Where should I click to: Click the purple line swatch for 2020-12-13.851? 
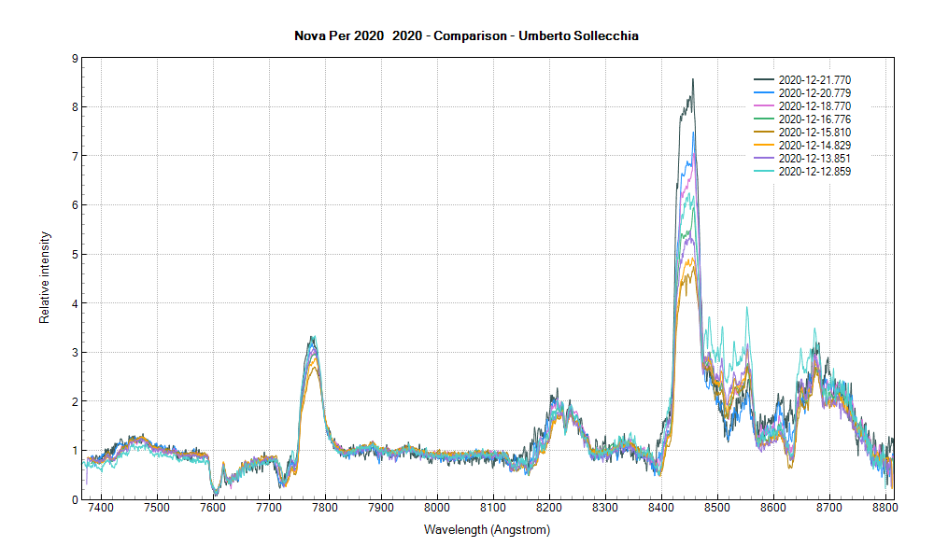(766, 159)
